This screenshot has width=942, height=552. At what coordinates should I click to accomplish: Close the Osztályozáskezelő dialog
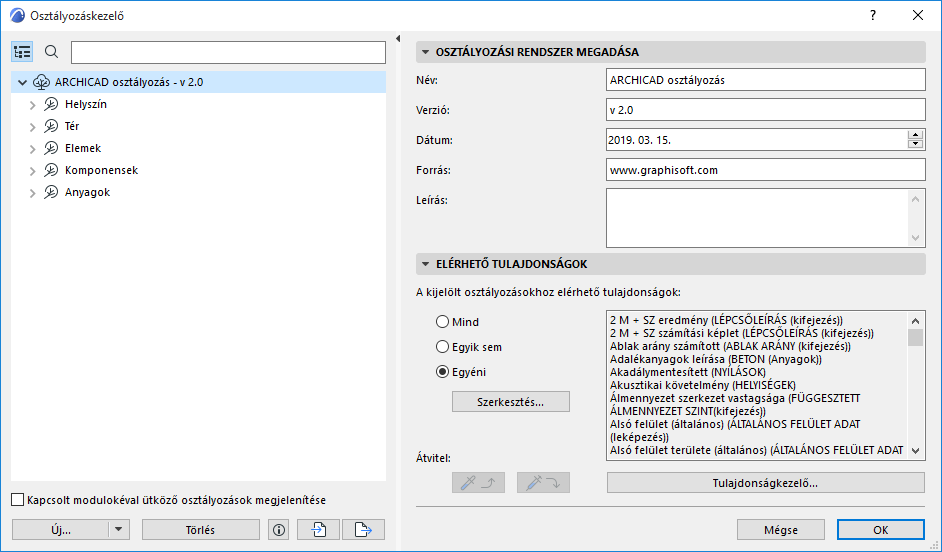[x=918, y=16]
